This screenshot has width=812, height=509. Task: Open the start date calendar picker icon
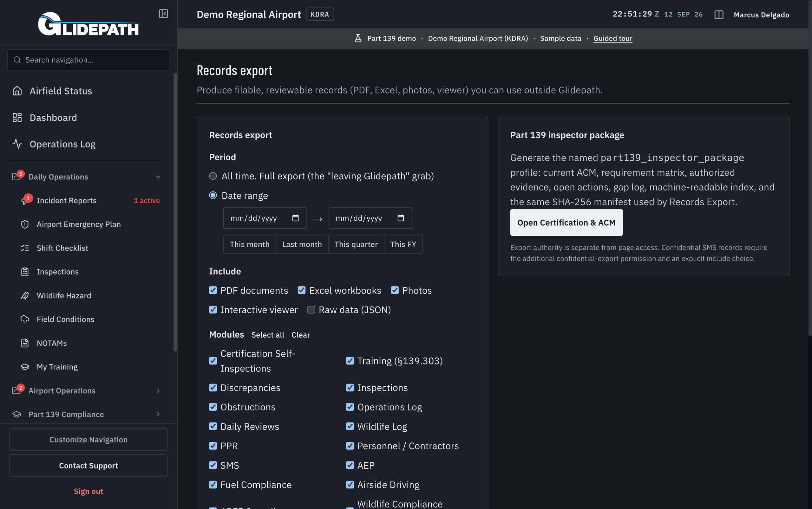point(296,218)
